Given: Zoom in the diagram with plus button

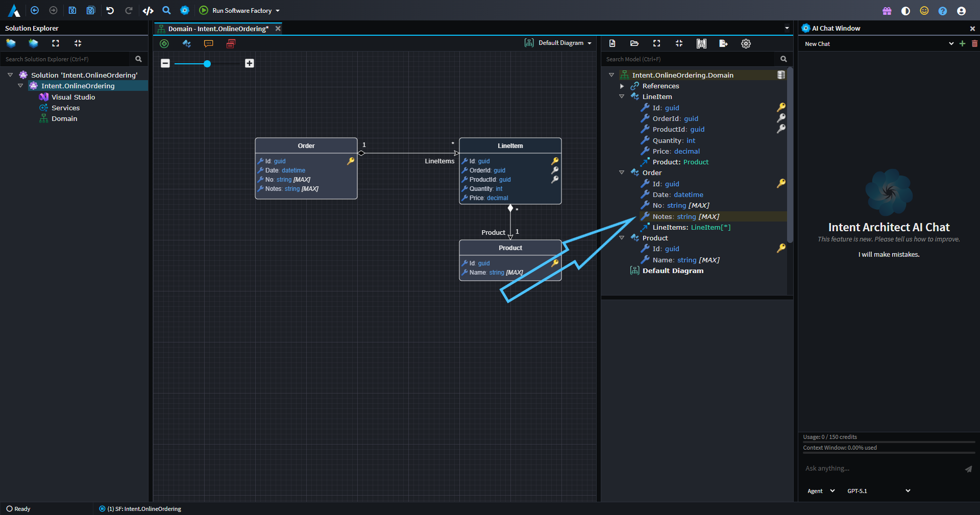Looking at the screenshot, I should [x=250, y=63].
